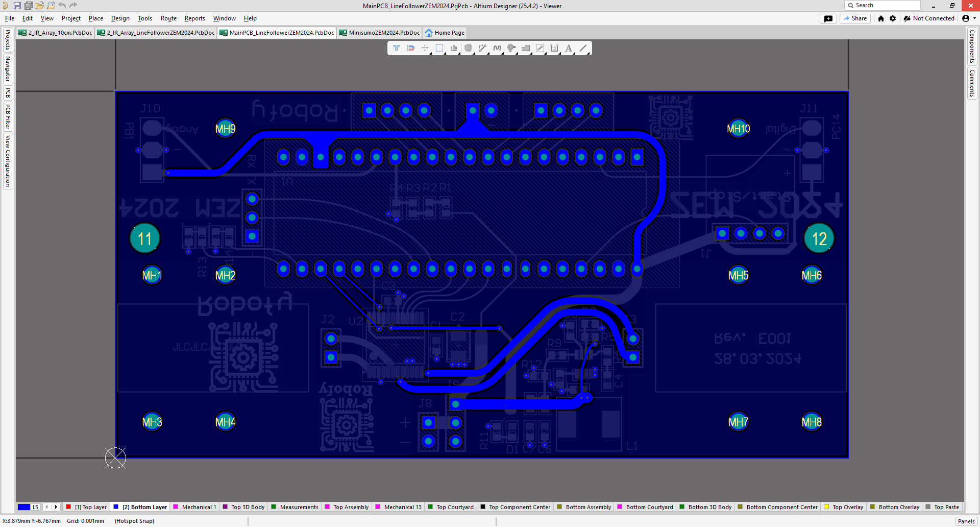Select the Top Assembly layer tab
Viewport: 980px width, 527px height.
(347, 507)
